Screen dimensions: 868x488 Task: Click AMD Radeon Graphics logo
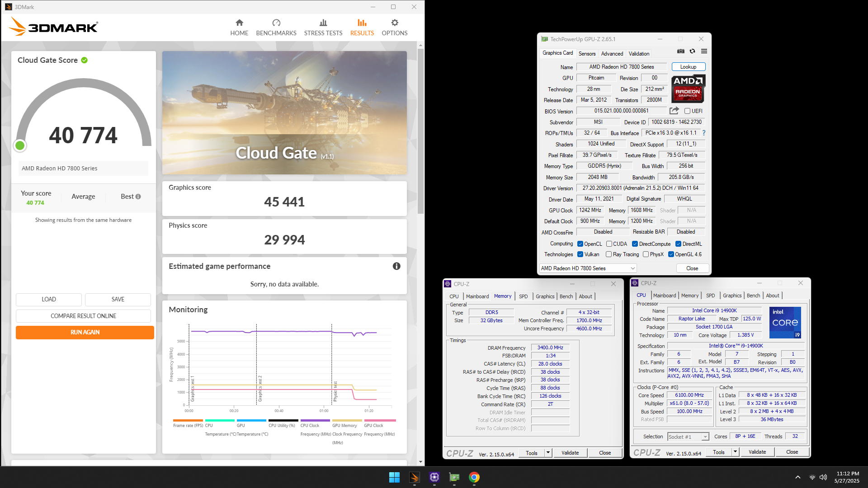coord(688,89)
